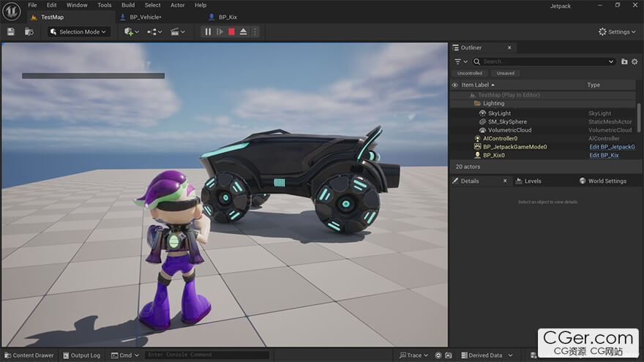
Task: Open the Window menu
Action: tap(77, 5)
